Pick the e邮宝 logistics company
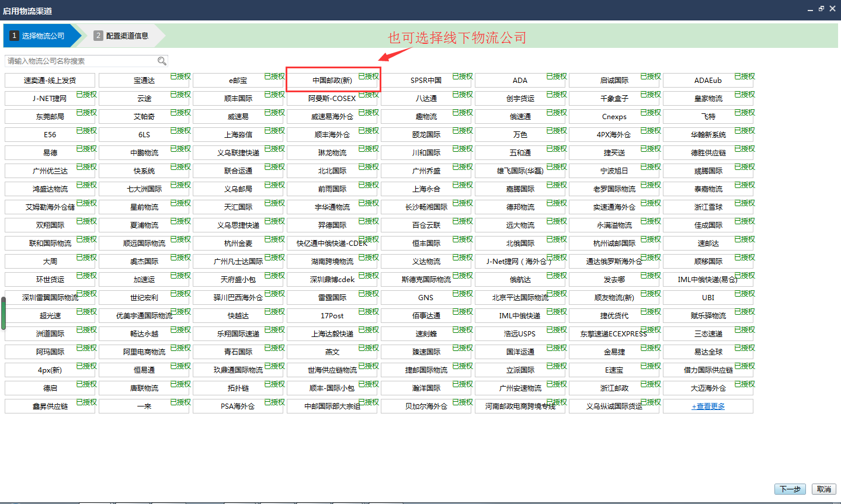This screenshot has height=504, width=841. point(238,81)
